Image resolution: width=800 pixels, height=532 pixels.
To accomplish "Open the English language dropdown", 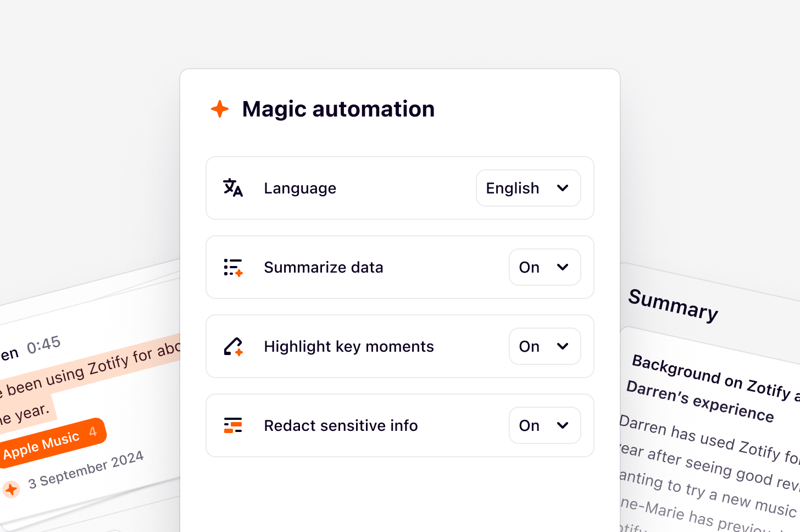I will pos(528,188).
